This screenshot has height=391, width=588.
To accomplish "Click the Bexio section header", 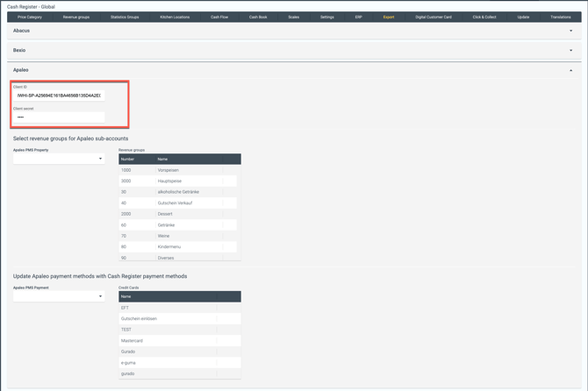I will [x=294, y=50].
